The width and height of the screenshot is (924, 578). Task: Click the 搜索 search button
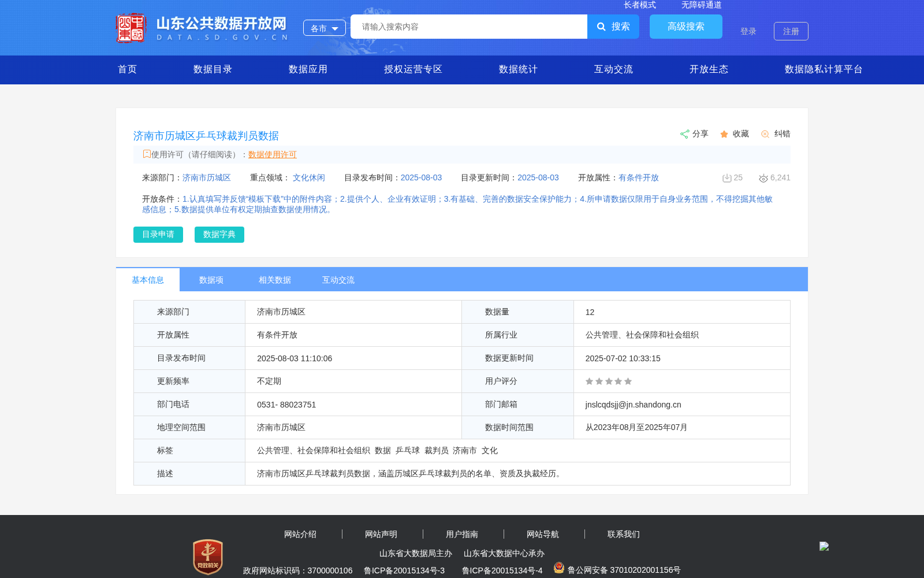click(613, 27)
